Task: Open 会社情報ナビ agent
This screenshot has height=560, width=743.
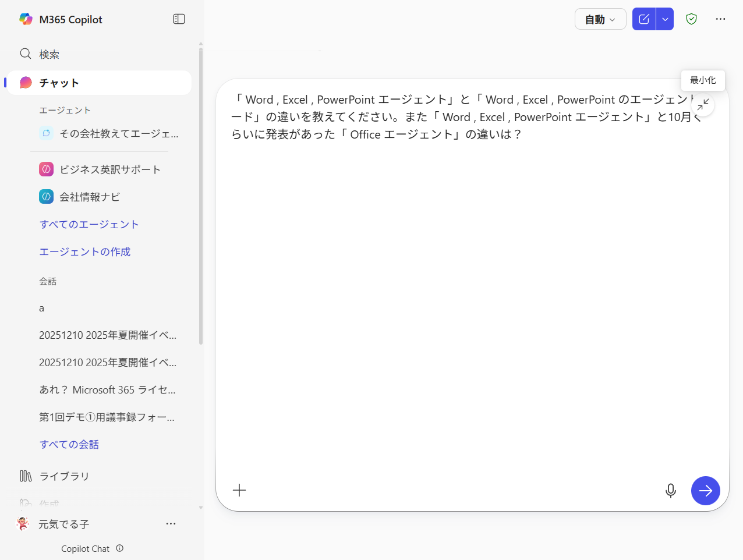Action: (x=90, y=197)
